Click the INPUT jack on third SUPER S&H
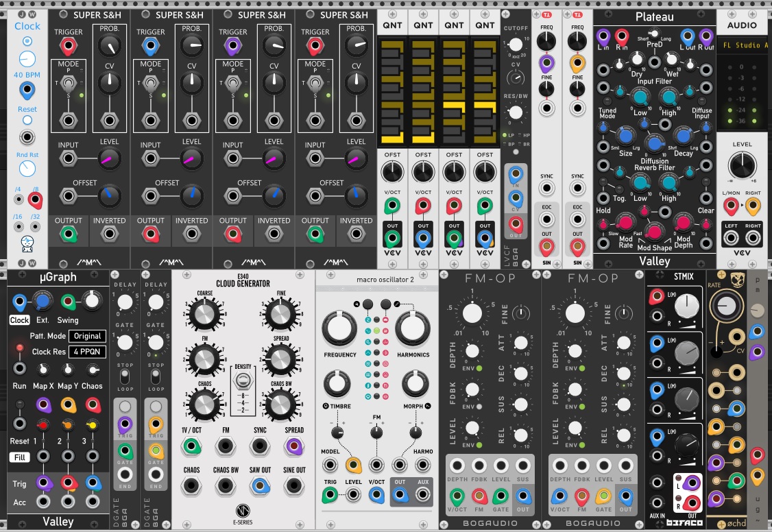The height and width of the screenshot is (532, 772). coord(233,158)
